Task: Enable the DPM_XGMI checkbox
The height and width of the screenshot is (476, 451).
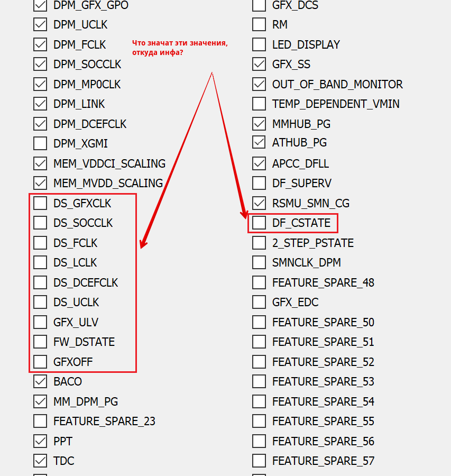Action: click(40, 144)
